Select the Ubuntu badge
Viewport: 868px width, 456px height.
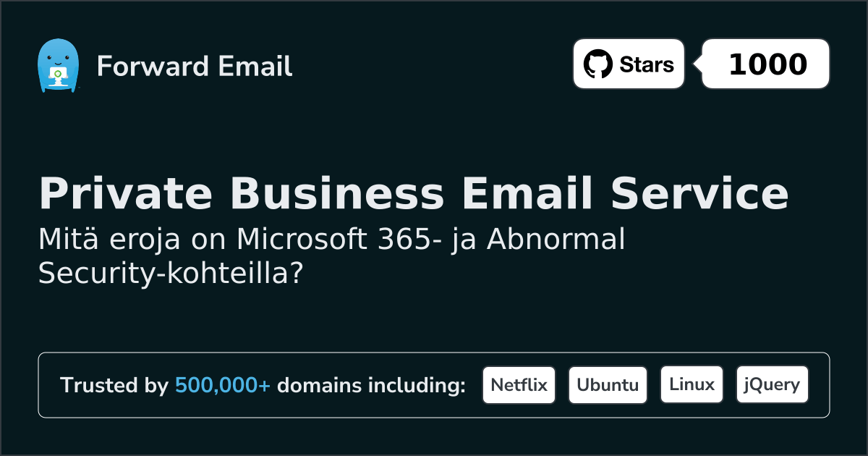[608, 385]
